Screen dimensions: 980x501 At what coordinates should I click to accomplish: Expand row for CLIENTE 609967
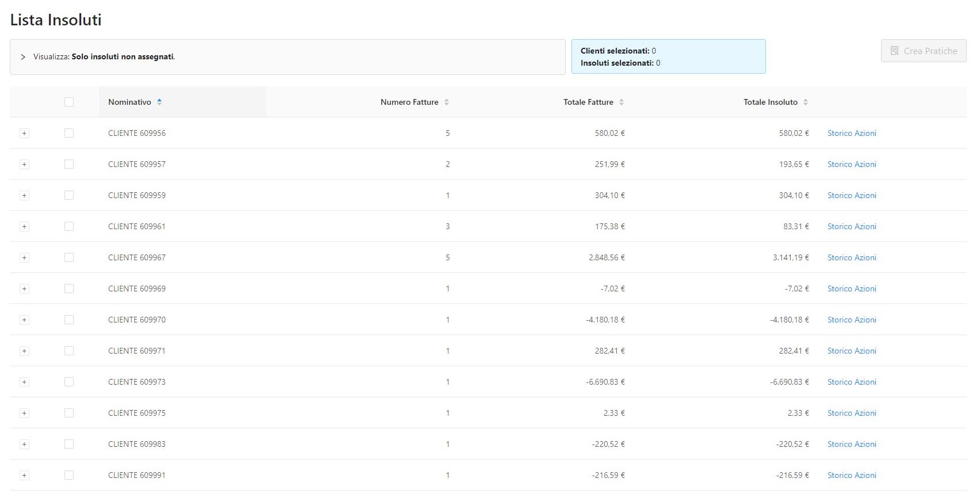(x=24, y=257)
